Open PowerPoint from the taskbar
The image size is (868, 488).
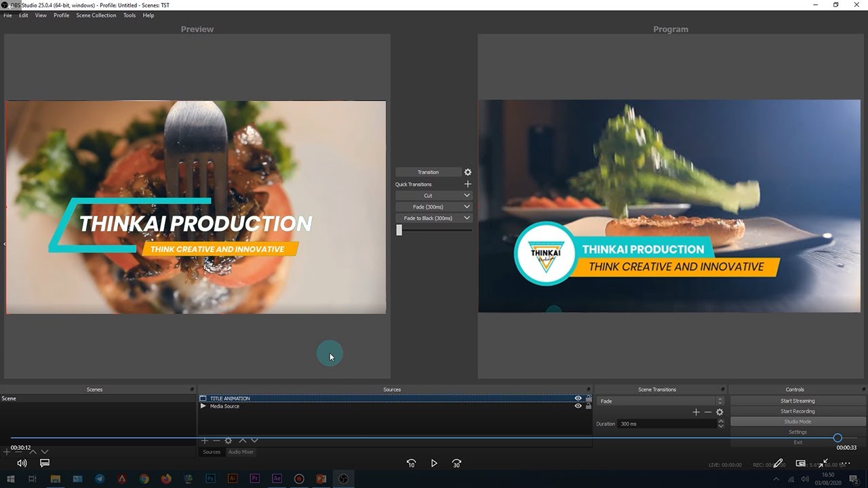pos(321,479)
